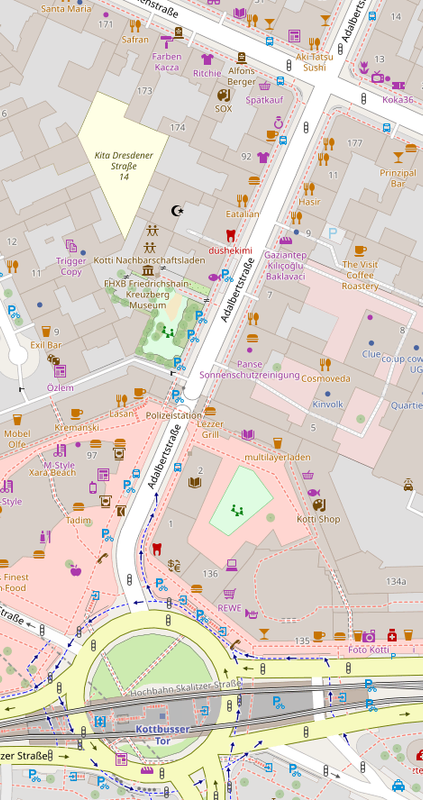This screenshot has height=800, width=423.
Task: Click the green apple greengrocer icon
Action: point(76,569)
